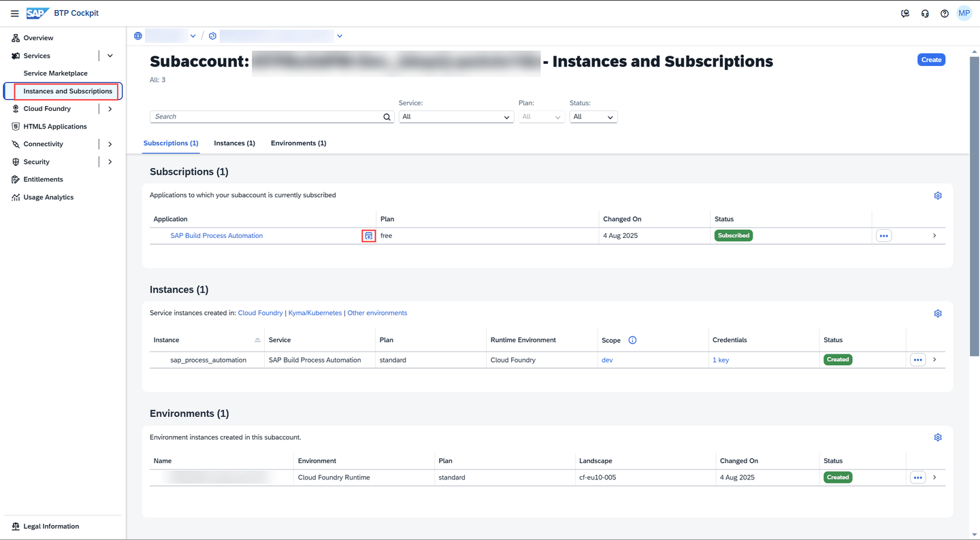Open Service Marketplace in sidebar
This screenshot has width=980, height=540.
[x=56, y=73]
